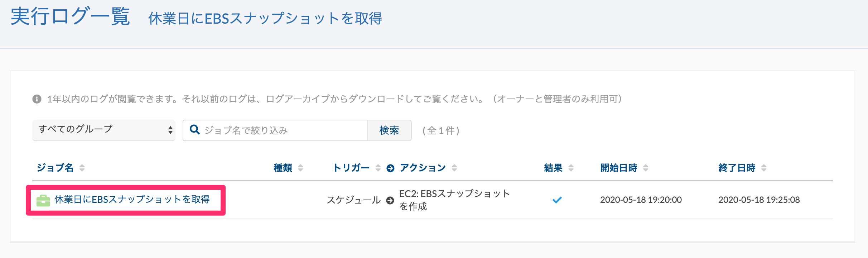The height and width of the screenshot is (258, 868).
Task: Click the 検索 button
Action: point(389,130)
